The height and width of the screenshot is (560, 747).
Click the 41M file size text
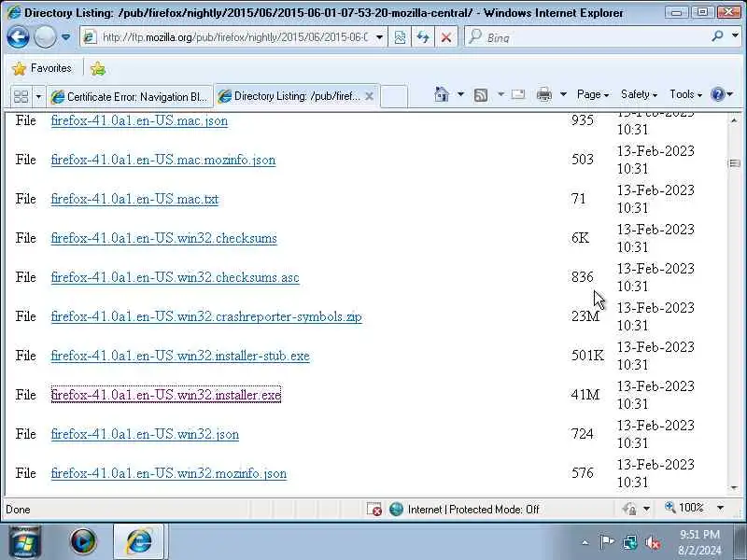(585, 395)
